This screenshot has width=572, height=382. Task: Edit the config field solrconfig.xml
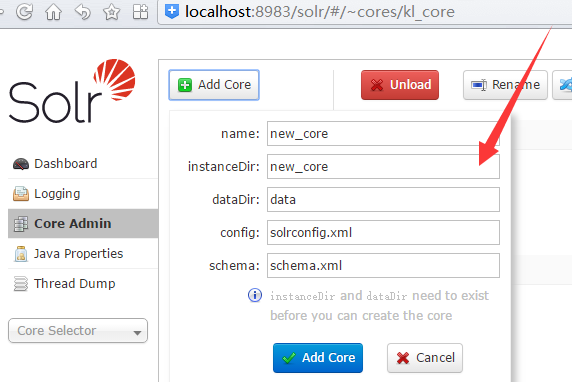[383, 232]
